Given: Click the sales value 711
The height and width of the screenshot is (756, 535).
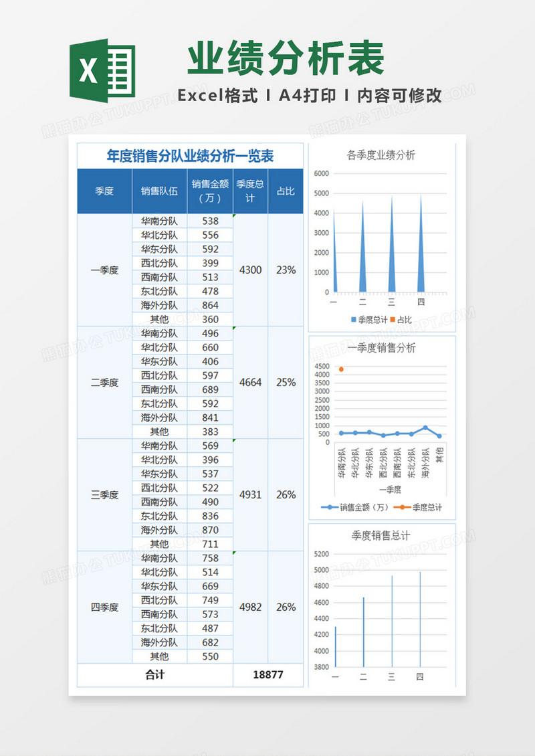Looking at the screenshot, I should [210, 544].
